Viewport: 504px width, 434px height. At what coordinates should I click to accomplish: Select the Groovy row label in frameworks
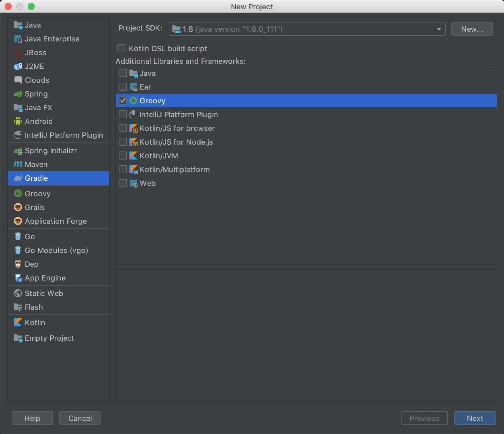click(152, 101)
